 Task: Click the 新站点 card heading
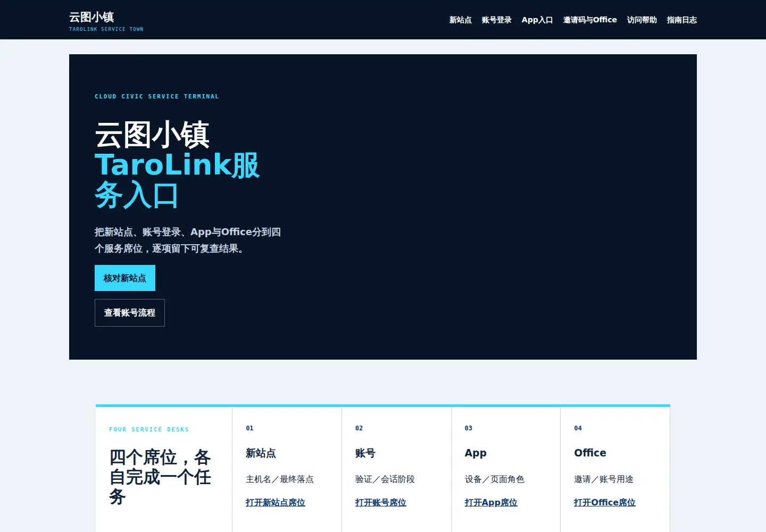pos(261,453)
